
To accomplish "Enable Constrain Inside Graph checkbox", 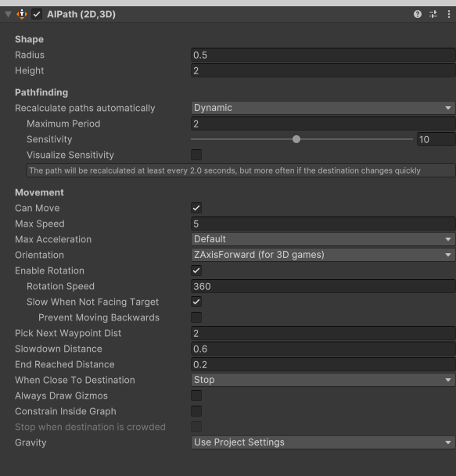I will click(x=196, y=411).
